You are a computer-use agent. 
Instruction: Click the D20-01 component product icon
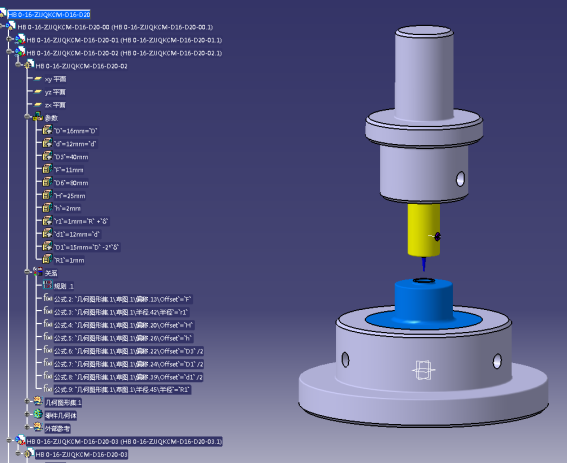20,39
